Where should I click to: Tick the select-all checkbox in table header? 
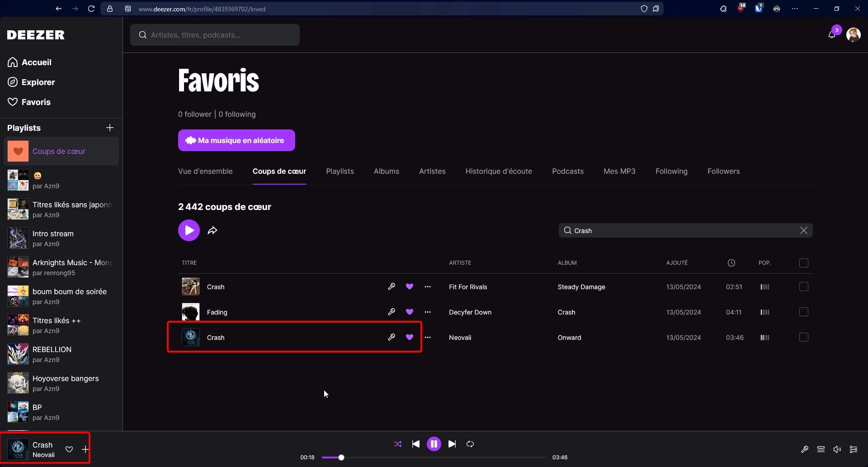click(804, 263)
